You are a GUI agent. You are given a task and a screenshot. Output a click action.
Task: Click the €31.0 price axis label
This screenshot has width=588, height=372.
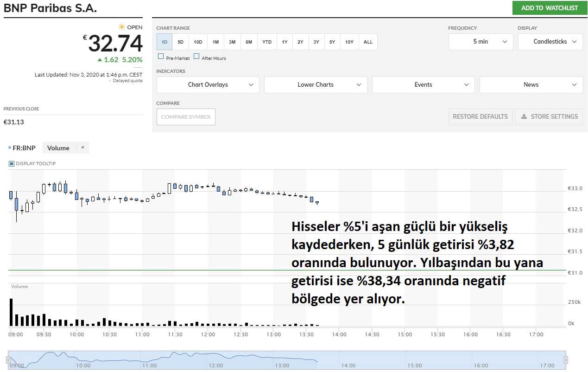point(575,273)
